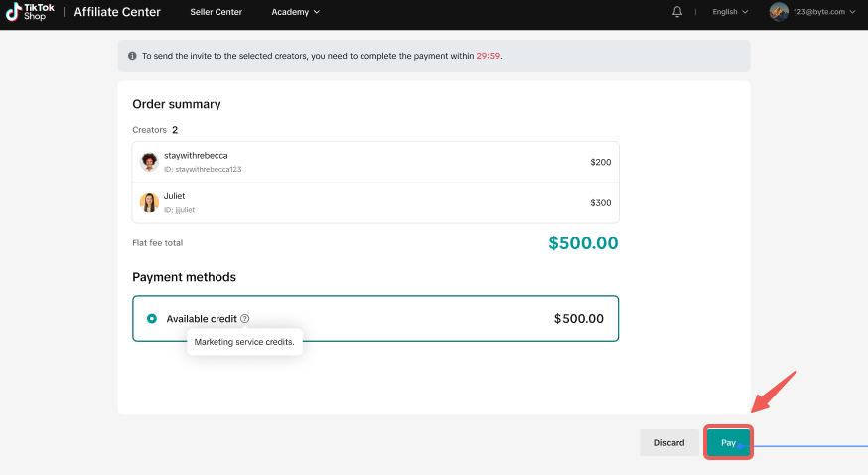868x475 pixels.
Task: Click the Juliet creator name
Action: [174, 196]
